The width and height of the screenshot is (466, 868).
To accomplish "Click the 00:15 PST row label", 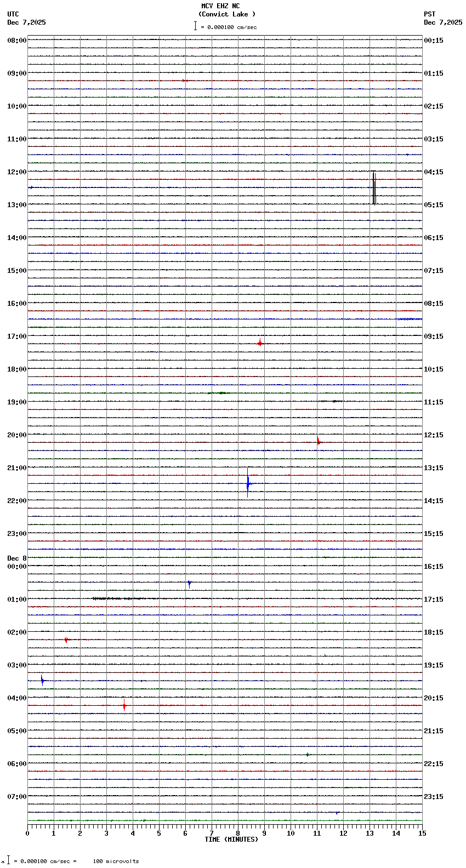I will tap(434, 41).
